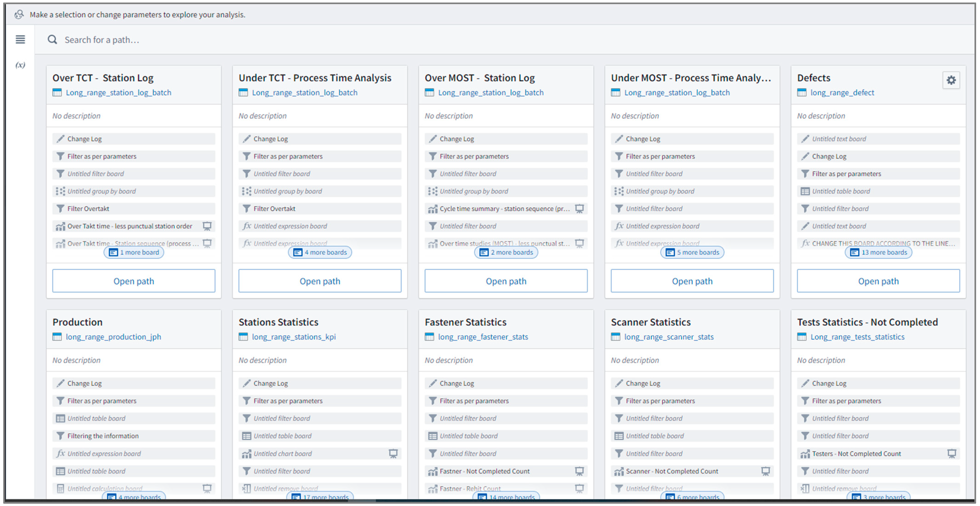Click the parameters (x) sidebar icon

[20, 65]
